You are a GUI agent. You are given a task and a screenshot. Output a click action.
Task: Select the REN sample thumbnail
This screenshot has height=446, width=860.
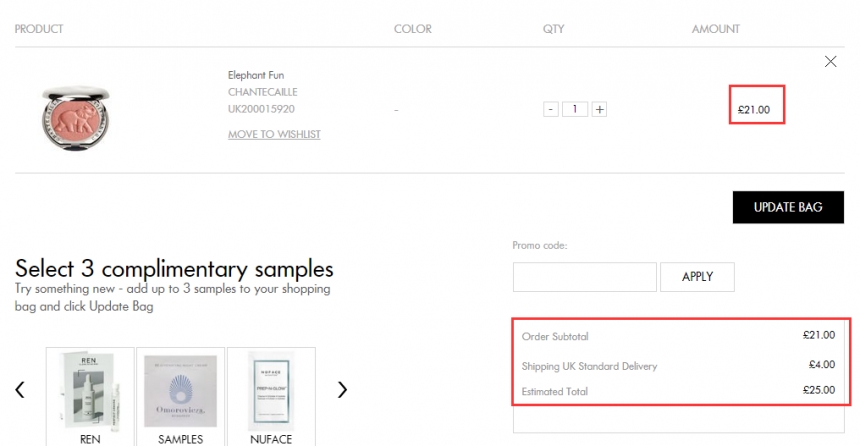click(x=90, y=397)
